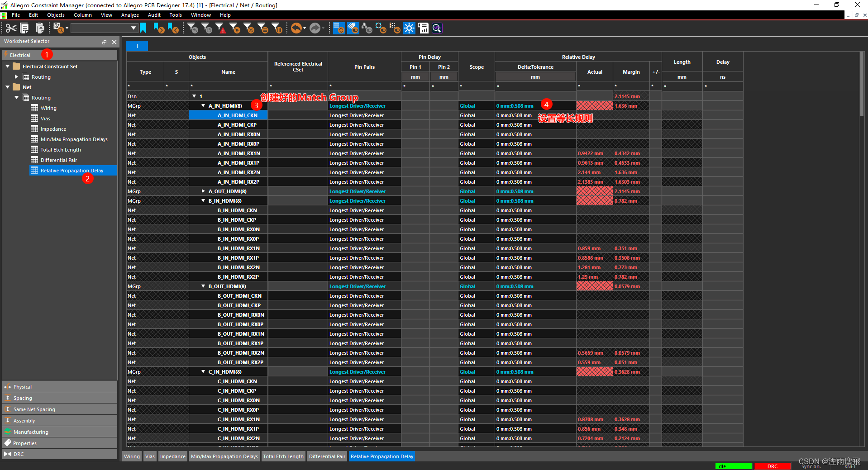Click the B_IN_HDMI_RX2P net name cell
The image size is (868, 470).
pos(229,277)
